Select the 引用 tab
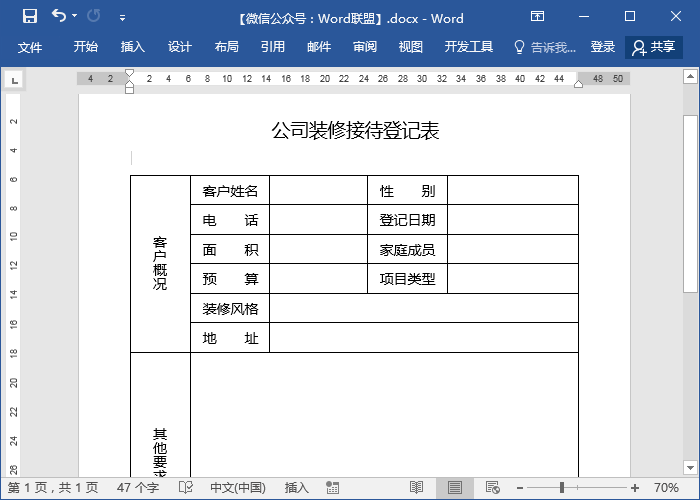The width and height of the screenshot is (700, 500). 273,47
